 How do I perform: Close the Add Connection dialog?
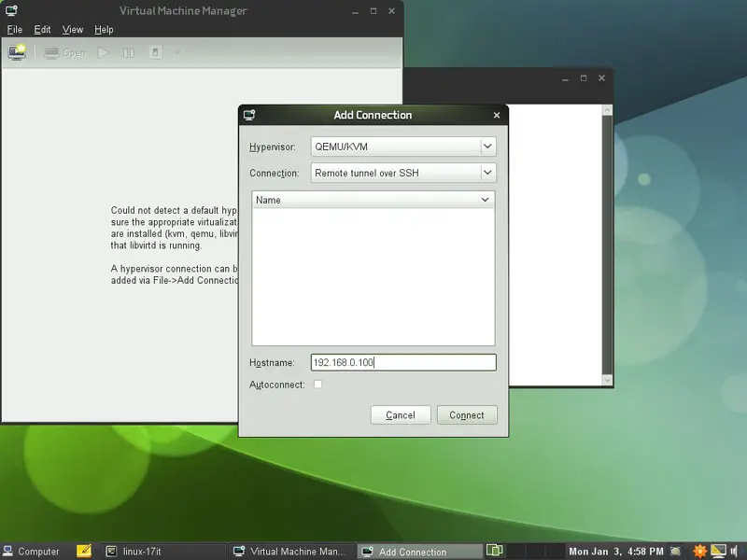(x=497, y=115)
